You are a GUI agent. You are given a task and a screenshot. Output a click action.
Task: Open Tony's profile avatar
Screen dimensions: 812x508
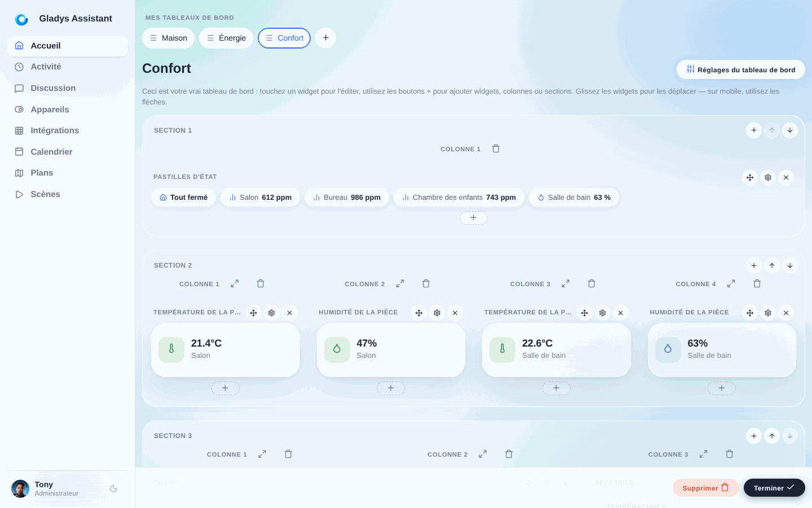click(20, 489)
